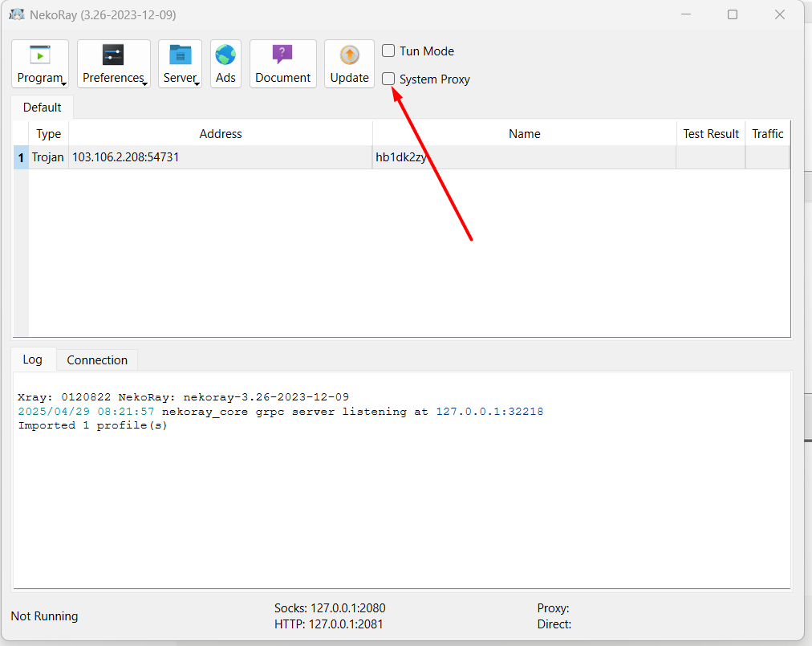Sort by the Address column header
The image size is (812, 646).
221,134
